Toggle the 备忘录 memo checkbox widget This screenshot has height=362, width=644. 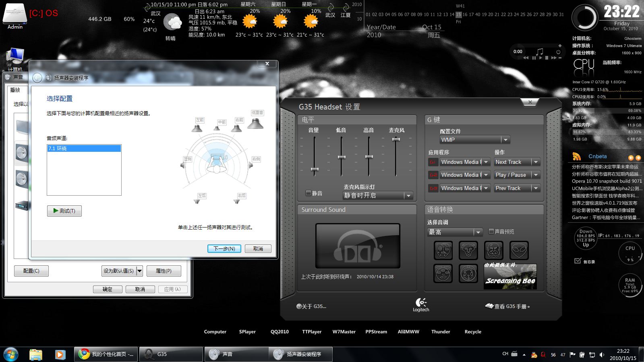(578, 261)
